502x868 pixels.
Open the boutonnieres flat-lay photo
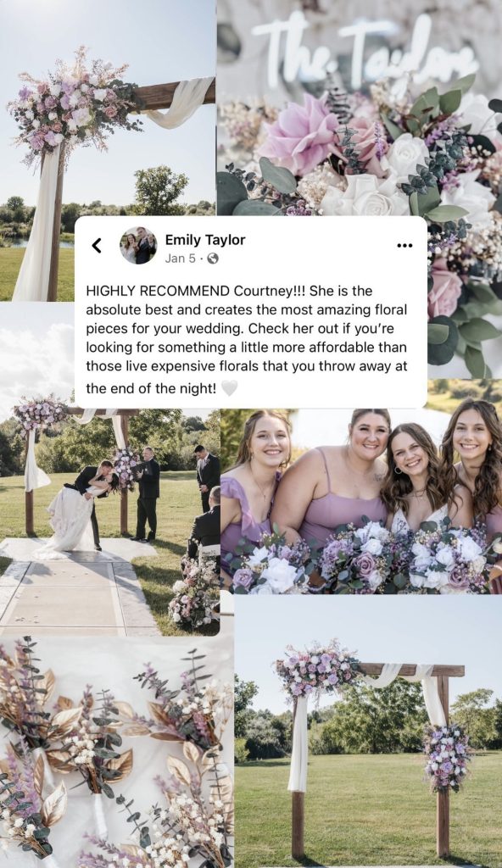coord(116,752)
